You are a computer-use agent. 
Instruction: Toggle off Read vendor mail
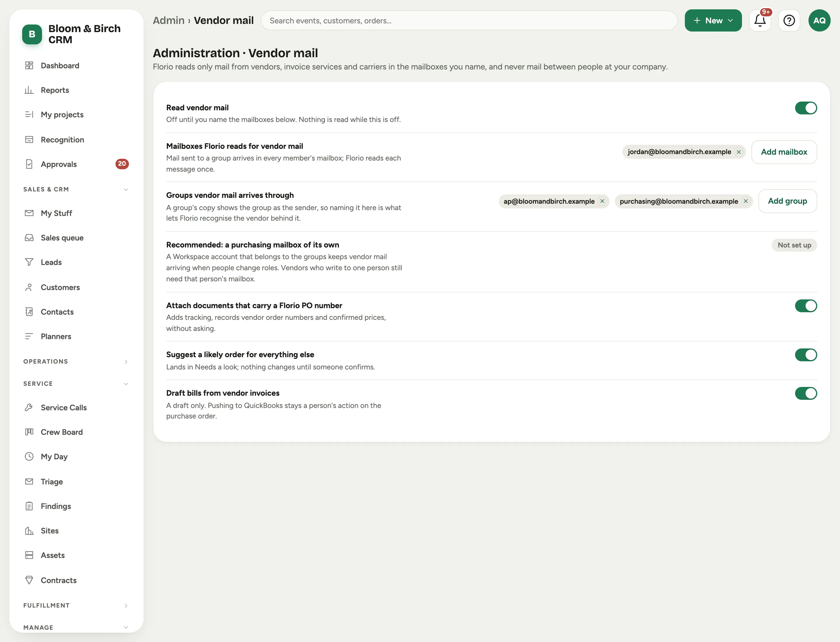tap(806, 108)
